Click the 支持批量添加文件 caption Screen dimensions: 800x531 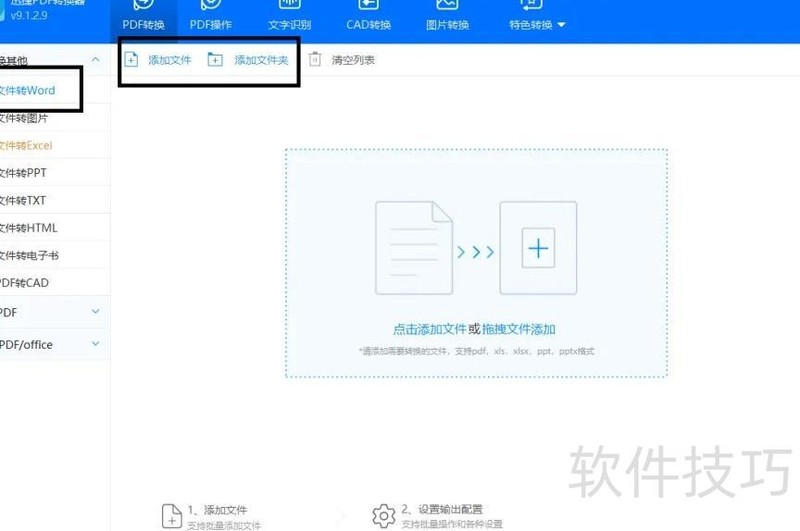click(223, 525)
